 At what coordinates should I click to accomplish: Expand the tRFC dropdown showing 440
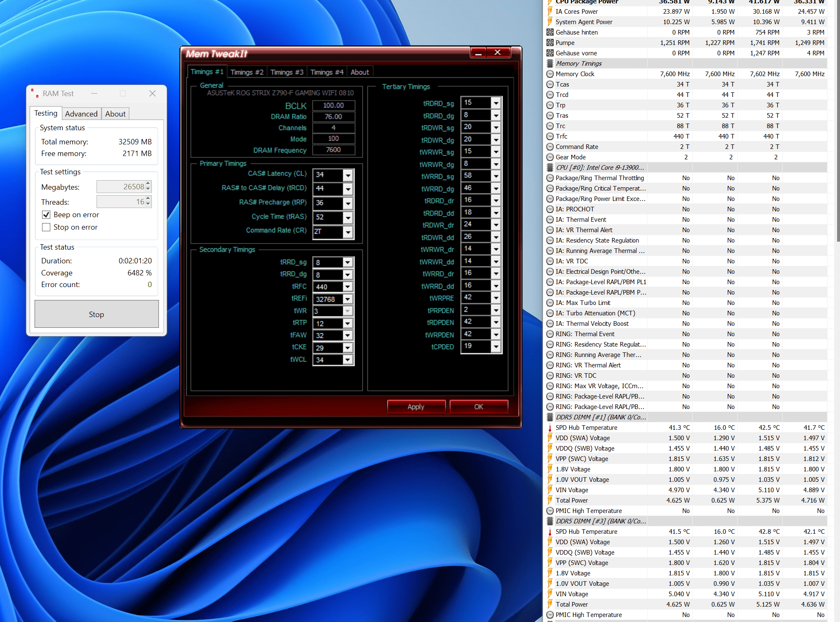tap(348, 287)
